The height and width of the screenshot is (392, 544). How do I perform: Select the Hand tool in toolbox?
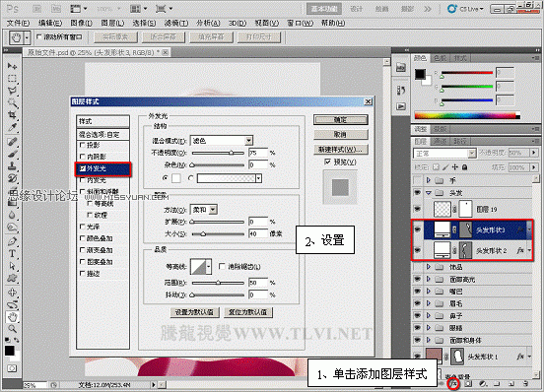[x=13, y=316]
